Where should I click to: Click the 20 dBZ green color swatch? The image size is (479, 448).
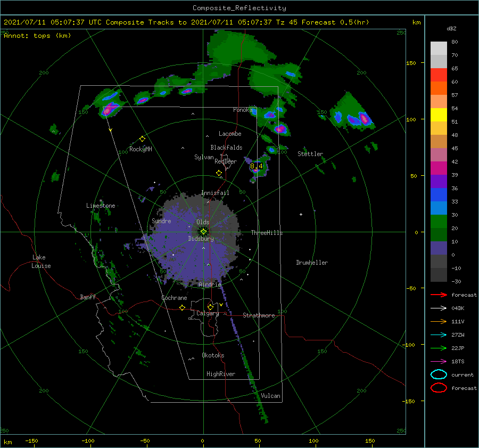[x=439, y=234]
